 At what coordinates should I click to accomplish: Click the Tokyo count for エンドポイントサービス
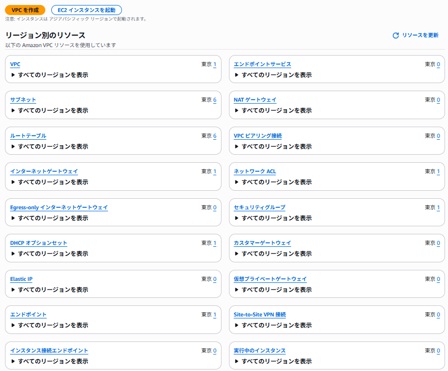tap(438, 64)
